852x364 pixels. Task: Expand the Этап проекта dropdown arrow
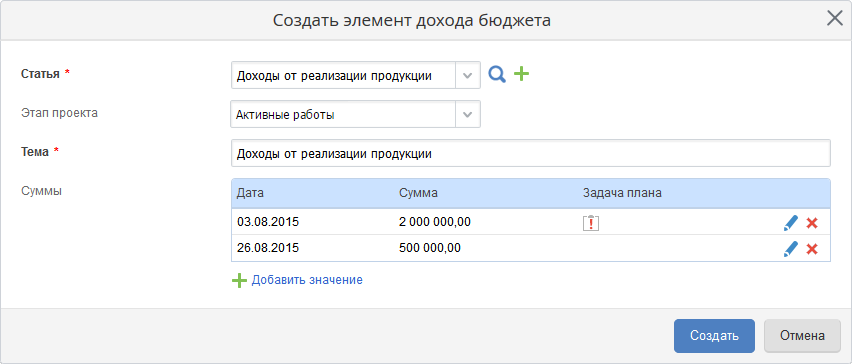pyautogui.click(x=467, y=115)
